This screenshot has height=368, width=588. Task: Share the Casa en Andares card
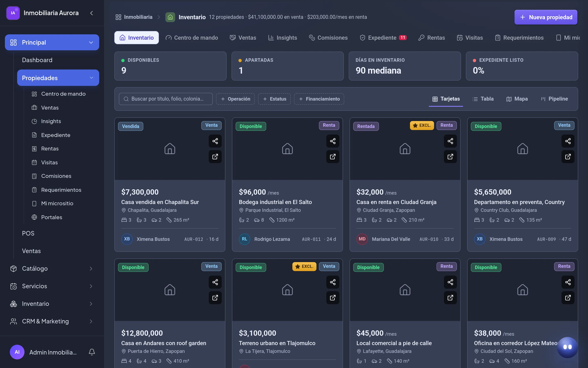215,282
